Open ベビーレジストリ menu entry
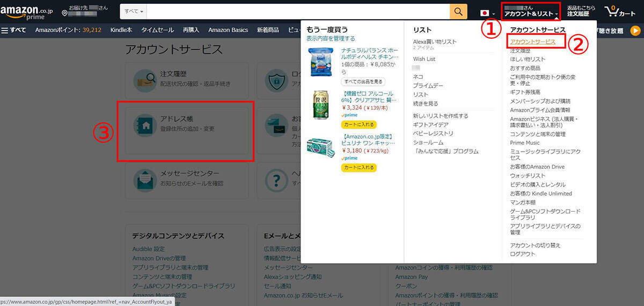 [433, 133]
